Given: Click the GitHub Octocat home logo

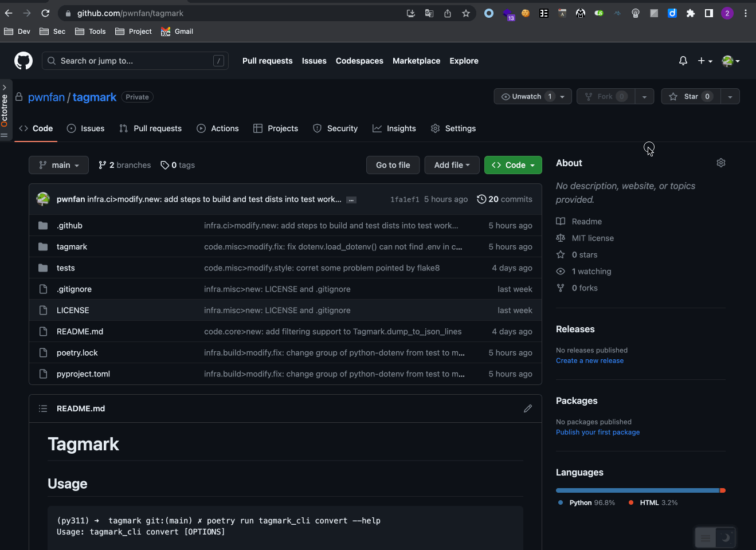Looking at the screenshot, I should [x=23, y=61].
